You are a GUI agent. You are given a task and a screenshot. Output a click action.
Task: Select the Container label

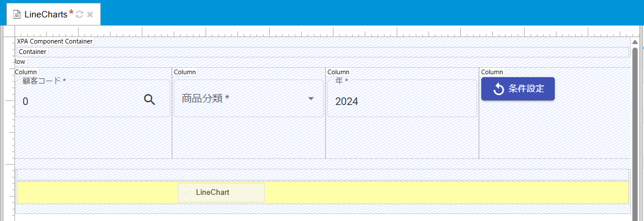32,52
